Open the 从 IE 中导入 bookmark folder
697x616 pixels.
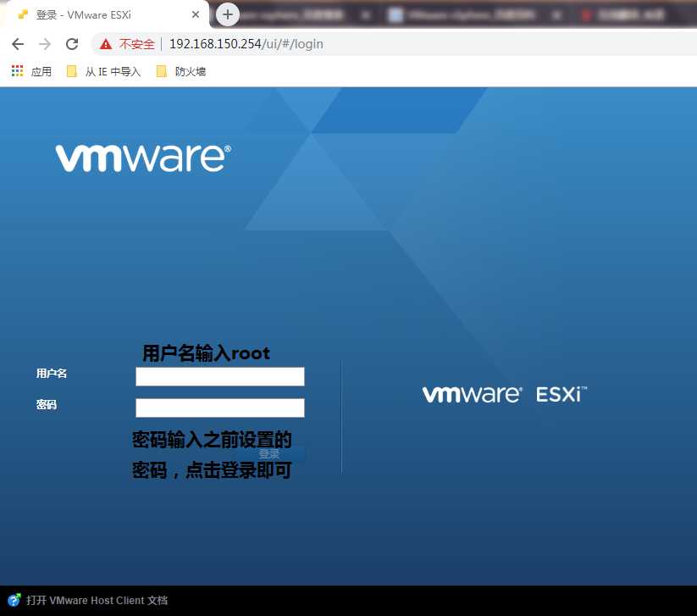pos(103,72)
